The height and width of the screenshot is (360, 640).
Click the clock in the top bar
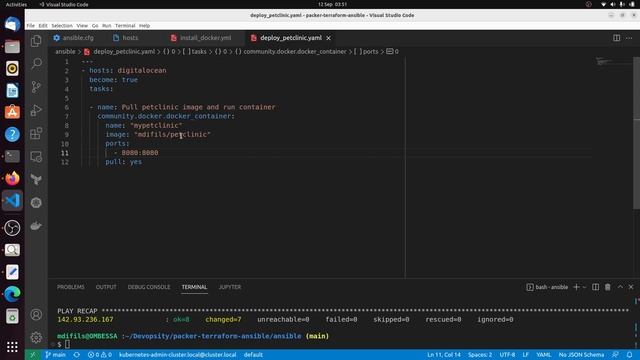332,4
